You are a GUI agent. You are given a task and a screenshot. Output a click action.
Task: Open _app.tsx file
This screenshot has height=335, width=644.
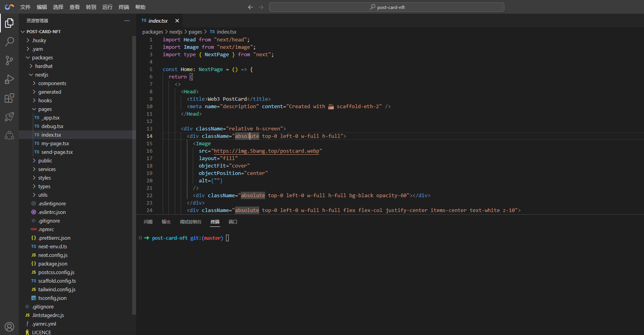point(77,118)
